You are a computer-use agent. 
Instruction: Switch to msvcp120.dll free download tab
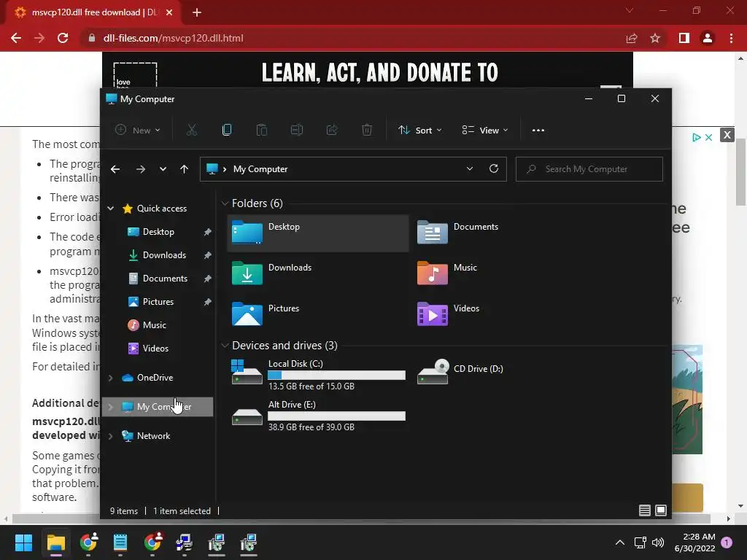94,12
